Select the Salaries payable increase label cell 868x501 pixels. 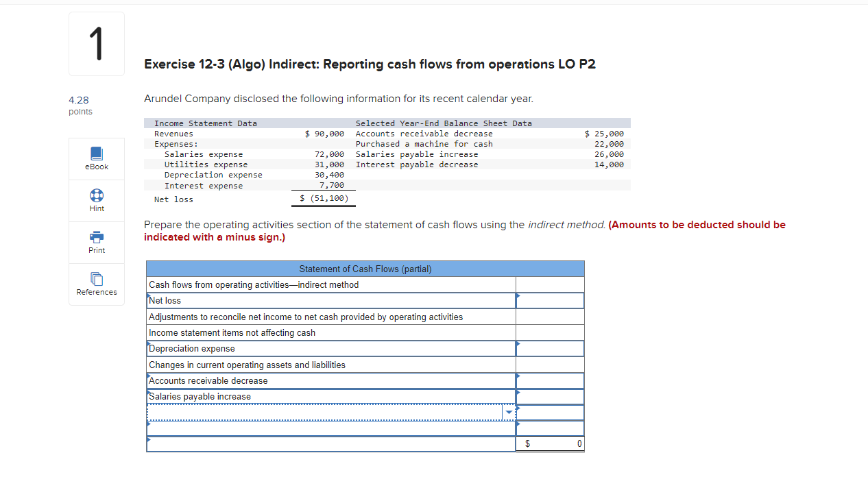[x=331, y=397]
